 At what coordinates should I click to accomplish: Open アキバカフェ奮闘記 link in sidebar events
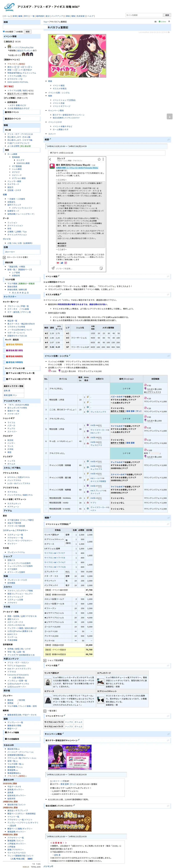tap(16, 64)
